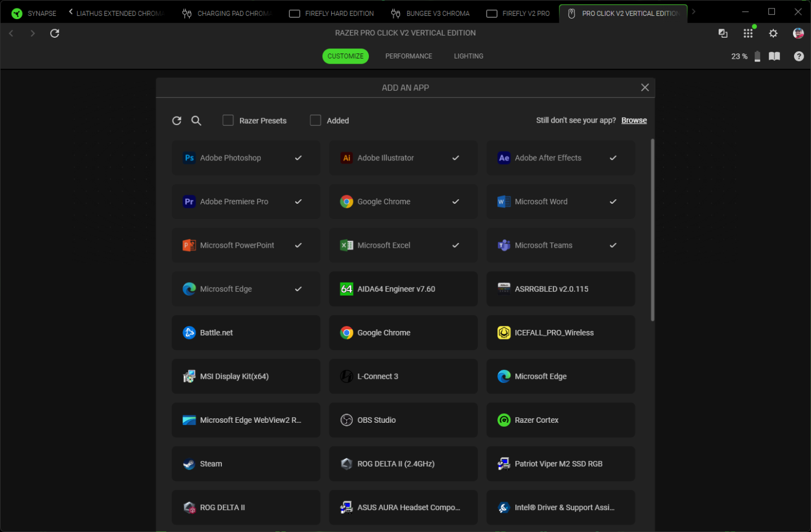Refresh the app list in Add An App
This screenshot has height=532, width=811.
coord(177,120)
